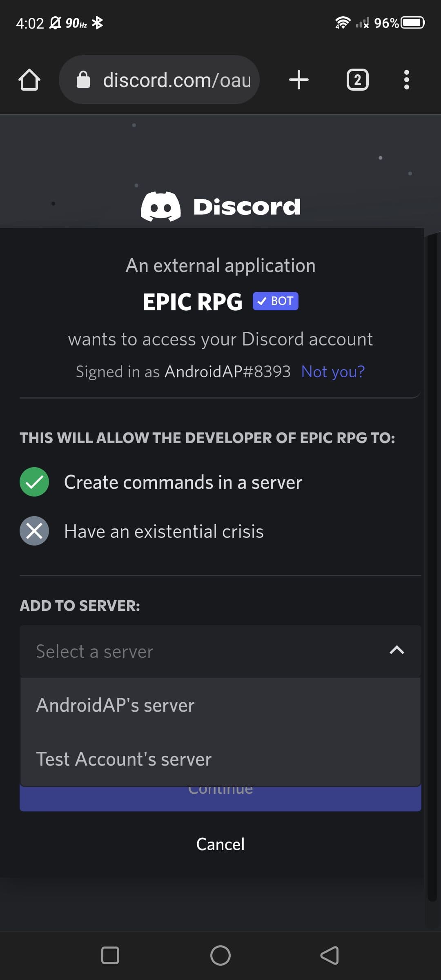This screenshot has height=980, width=441.
Task: Click the Not you? link
Action: (x=333, y=372)
